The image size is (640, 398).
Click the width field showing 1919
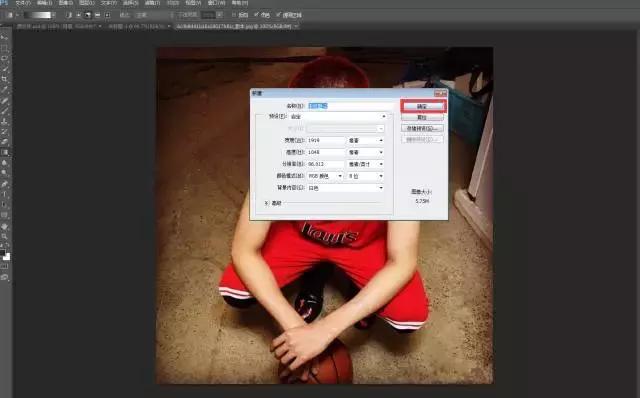pyautogui.click(x=326, y=140)
